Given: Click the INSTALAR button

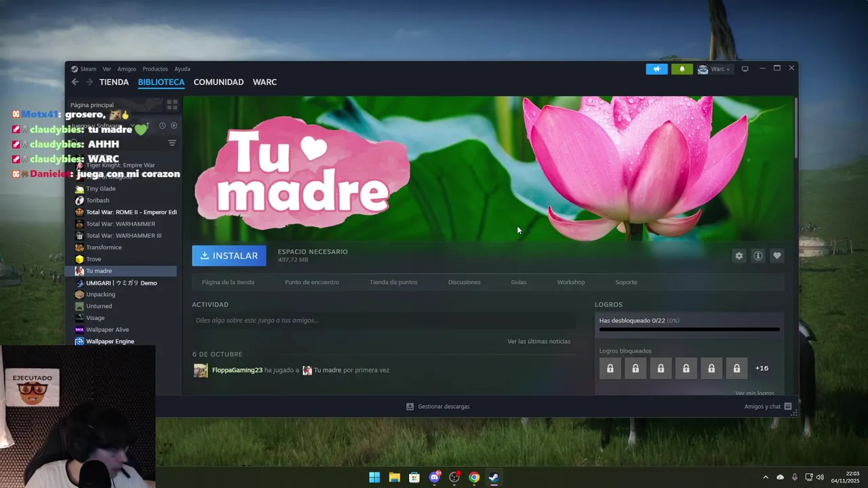Looking at the screenshot, I should click(229, 256).
